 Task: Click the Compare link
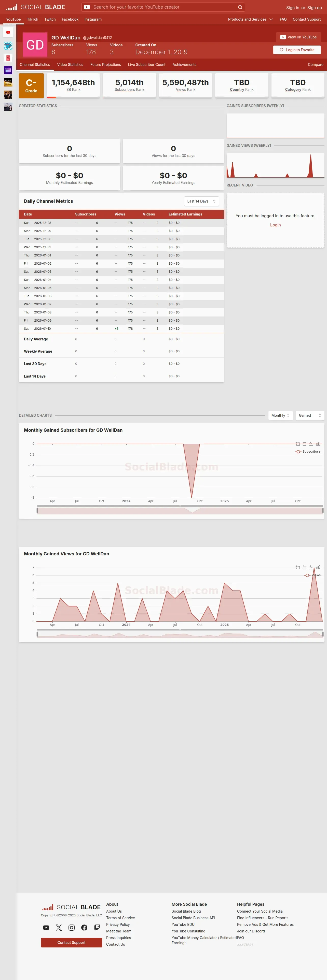tap(316, 65)
